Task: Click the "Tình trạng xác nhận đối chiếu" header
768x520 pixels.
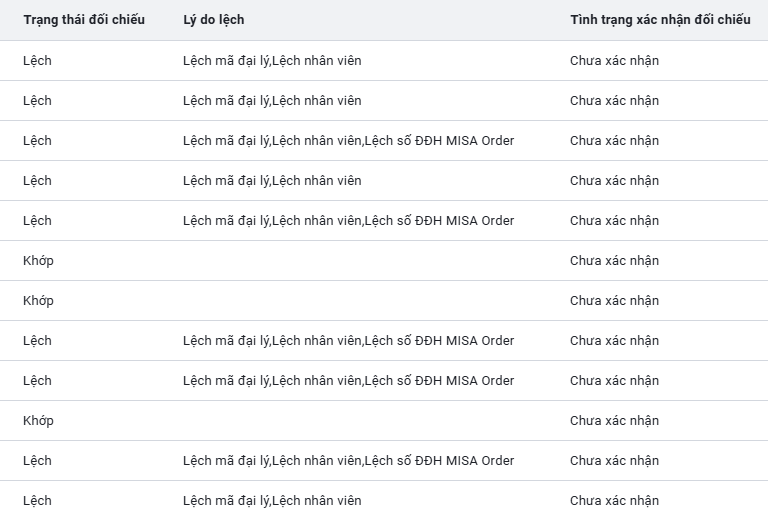Action: click(x=660, y=20)
